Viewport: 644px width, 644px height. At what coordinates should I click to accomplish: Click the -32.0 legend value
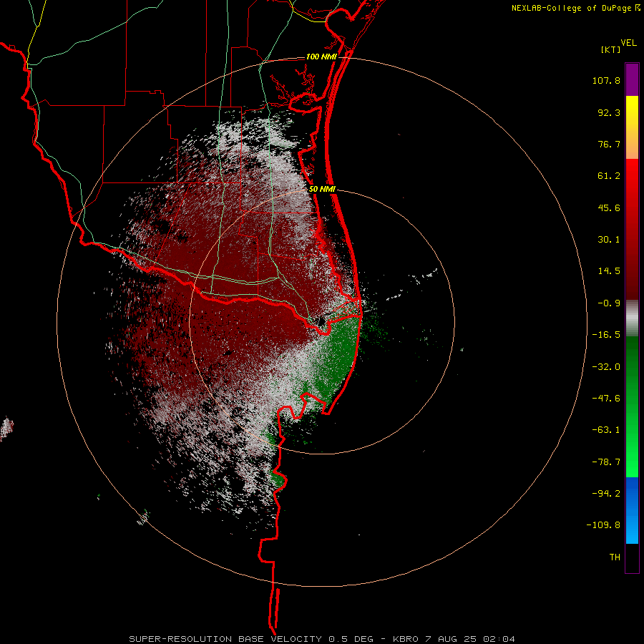coord(606,367)
